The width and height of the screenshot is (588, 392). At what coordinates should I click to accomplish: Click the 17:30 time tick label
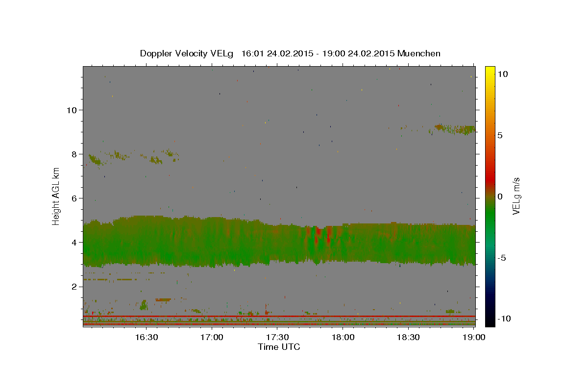click(277, 337)
